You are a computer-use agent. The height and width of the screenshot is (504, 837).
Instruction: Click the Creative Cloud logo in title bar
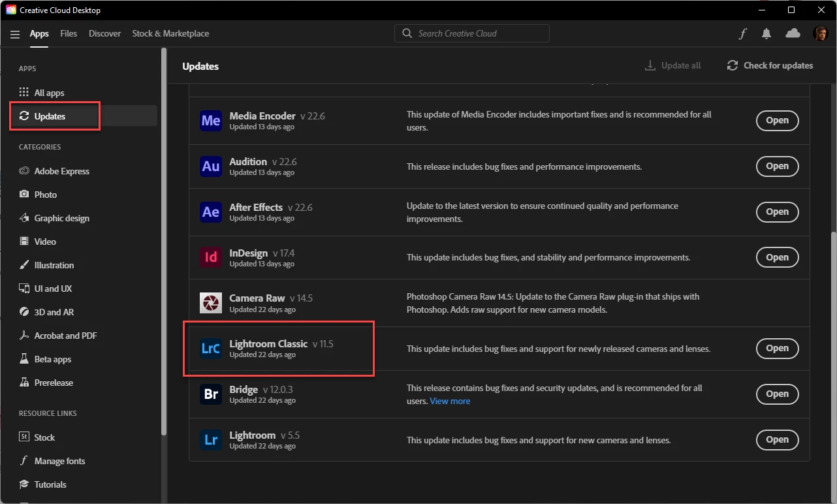point(10,10)
